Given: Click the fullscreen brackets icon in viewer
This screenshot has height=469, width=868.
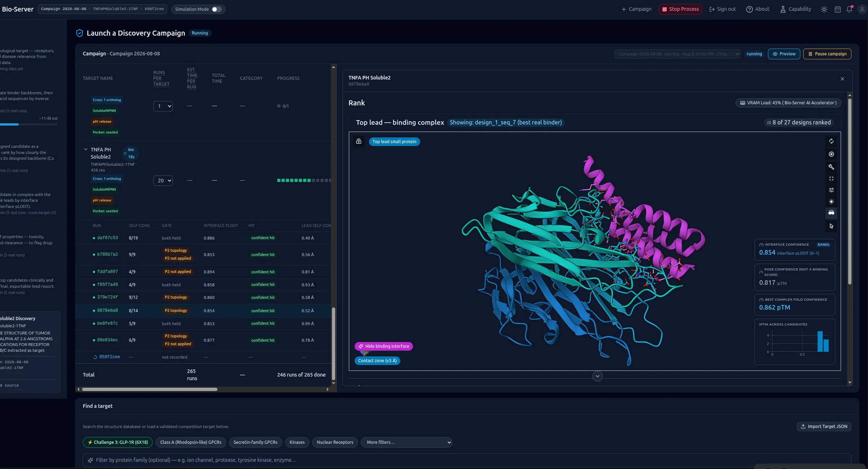Looking at the screenshot, I should [831, 179].
